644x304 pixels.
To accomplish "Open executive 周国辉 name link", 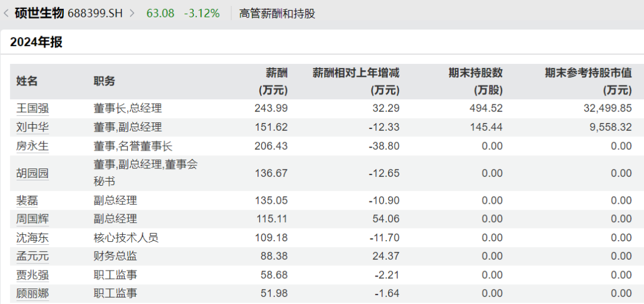I will point(32,219).
